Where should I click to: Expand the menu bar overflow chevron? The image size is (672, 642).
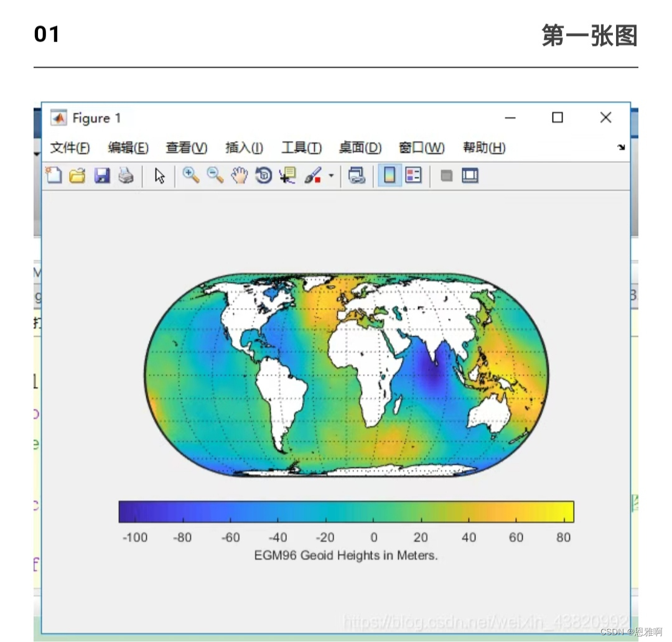coord(620,147)
